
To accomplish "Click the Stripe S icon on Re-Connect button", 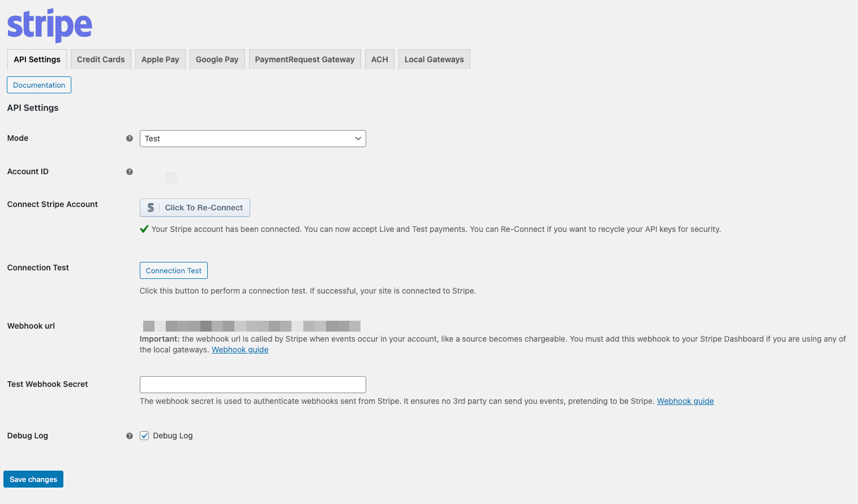I will 151,208.
